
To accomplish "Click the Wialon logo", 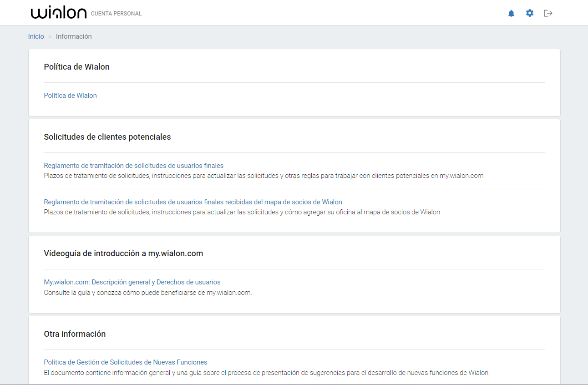I will (58, 12).
